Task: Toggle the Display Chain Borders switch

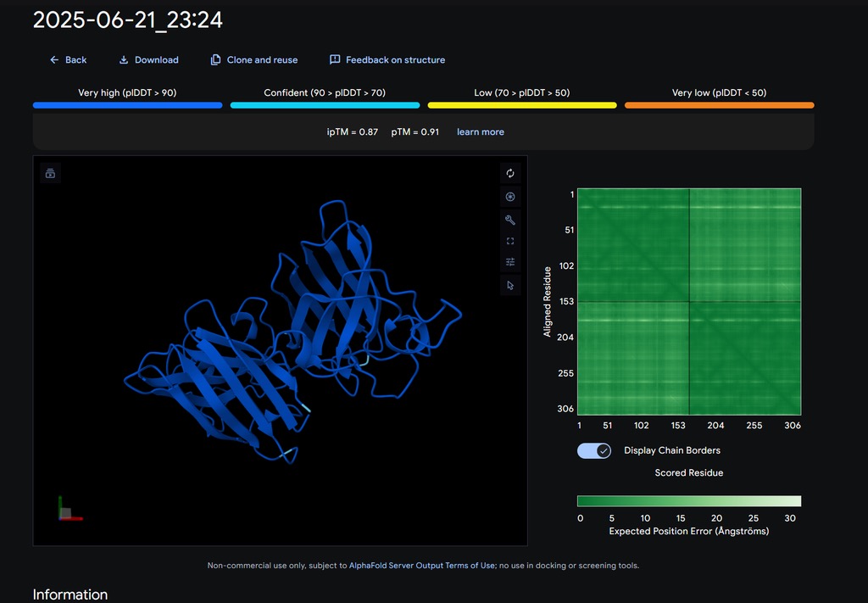Action: (x=594, y=450)
